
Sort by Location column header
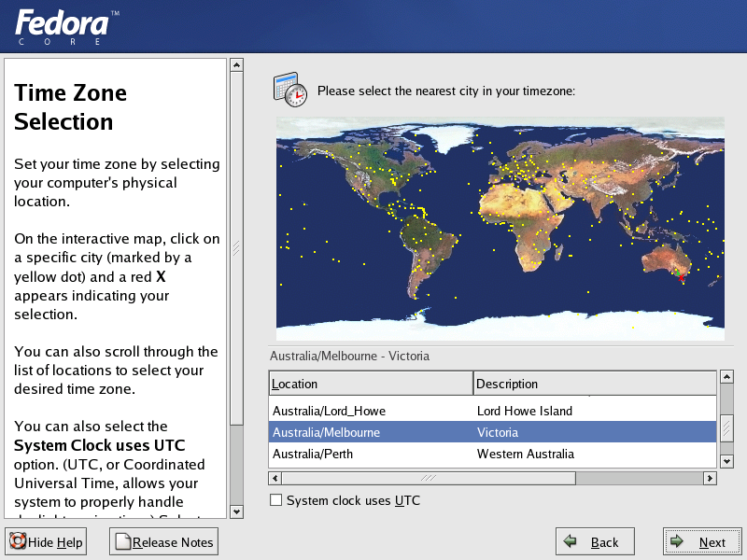click(371, 384)
